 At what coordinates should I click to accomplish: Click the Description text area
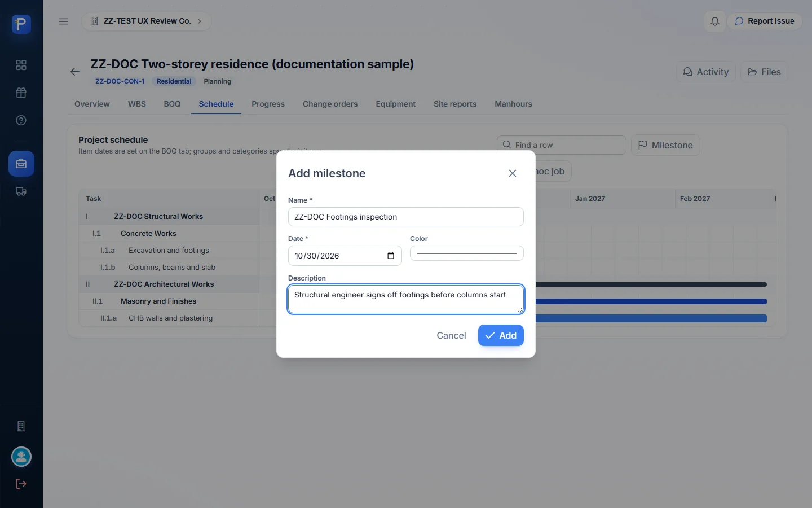(x=406, y=299)
